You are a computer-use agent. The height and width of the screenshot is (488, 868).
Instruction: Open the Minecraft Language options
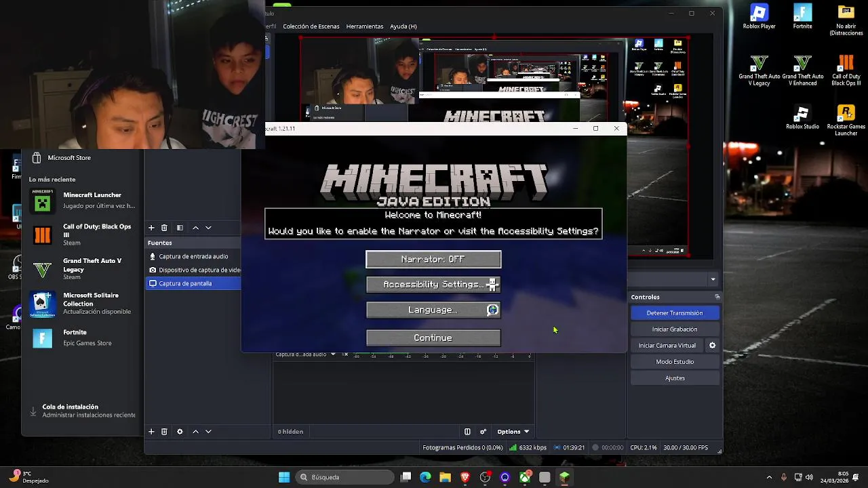coord(433,310)
